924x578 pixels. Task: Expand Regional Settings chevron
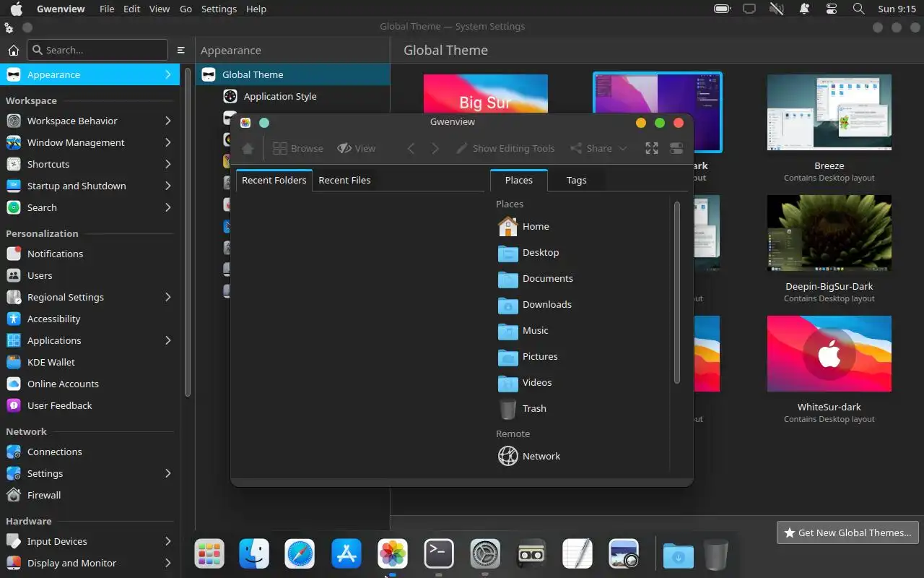[x=167, y=297]
